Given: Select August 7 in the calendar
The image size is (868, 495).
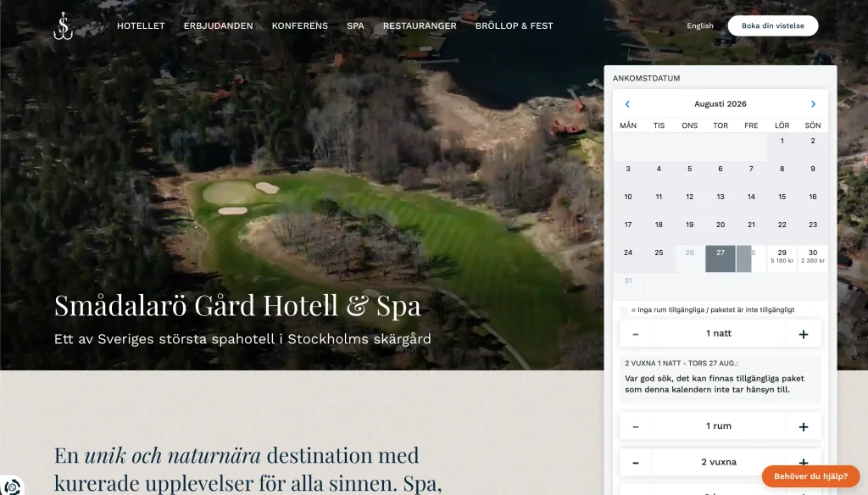Looking at the screenshot, I should 751,175.
